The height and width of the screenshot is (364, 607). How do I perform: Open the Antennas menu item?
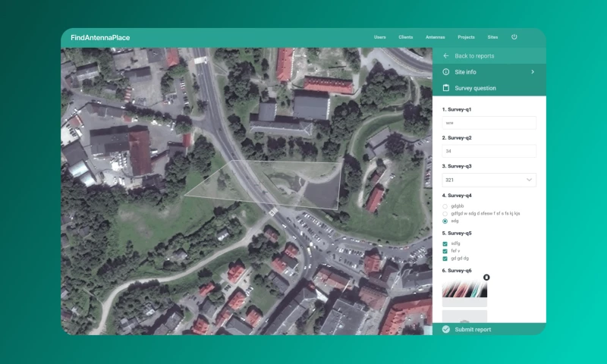pos(435,37)
